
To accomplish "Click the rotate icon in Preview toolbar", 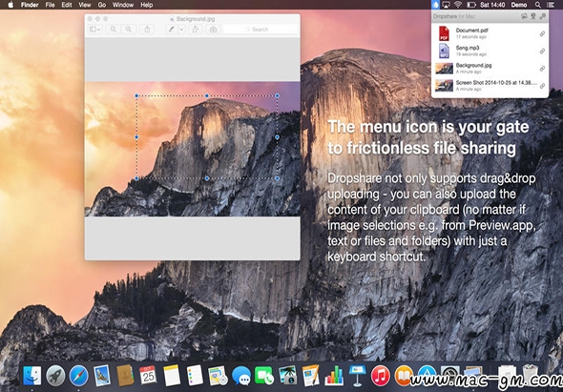I will click(196, 30).
